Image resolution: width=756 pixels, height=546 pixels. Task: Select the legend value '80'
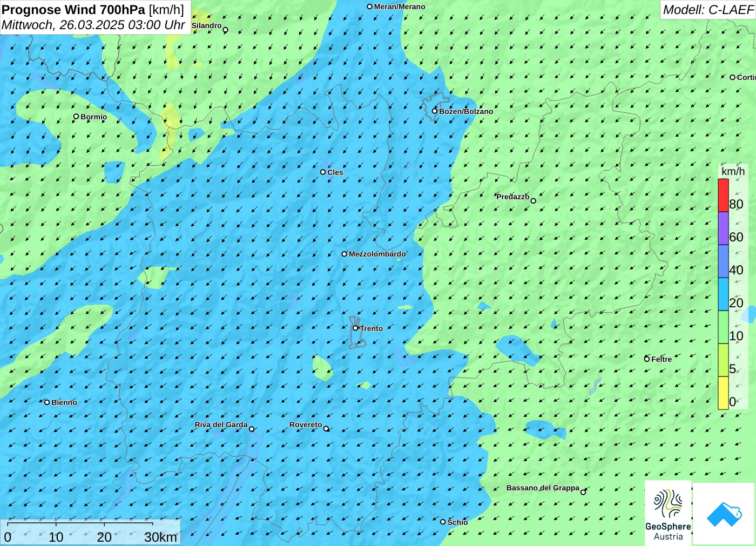pyautogui.click(x=736, y=204)
